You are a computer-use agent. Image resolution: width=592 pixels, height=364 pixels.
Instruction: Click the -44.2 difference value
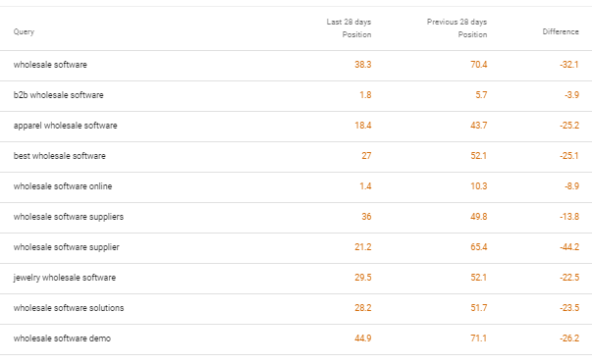569,247
